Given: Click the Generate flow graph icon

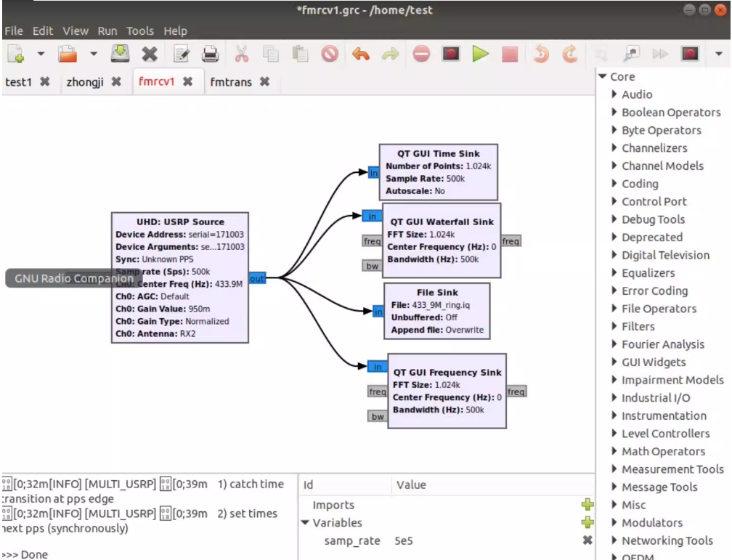Looking at the screenshot, I should point(452,54).
